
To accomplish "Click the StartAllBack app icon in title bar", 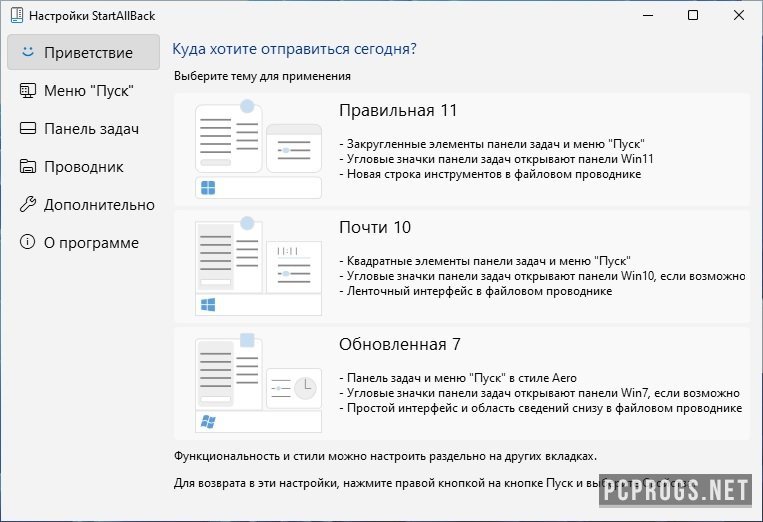I will tap(14, 16).
